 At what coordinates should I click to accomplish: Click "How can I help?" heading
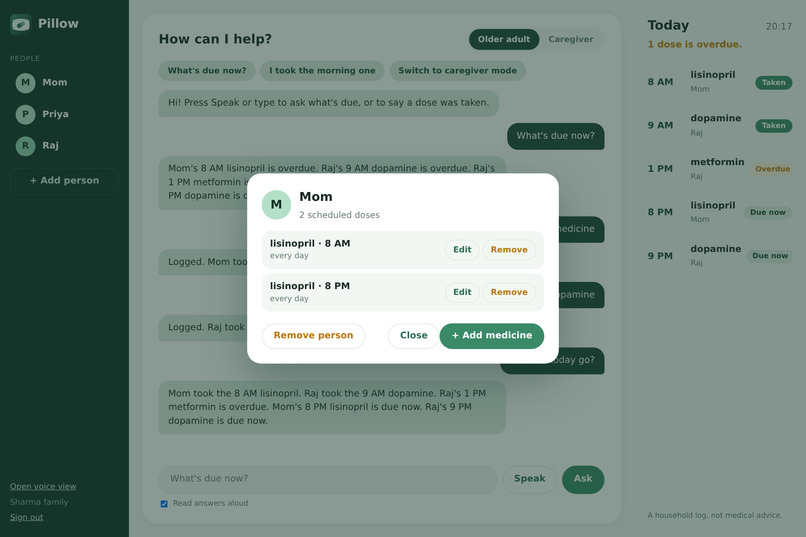(x=215, y=39)
